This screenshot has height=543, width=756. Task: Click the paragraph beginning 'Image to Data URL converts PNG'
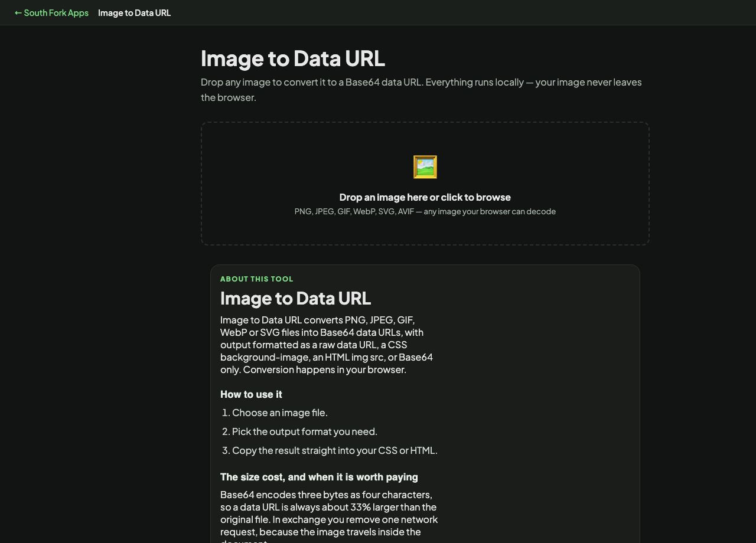coord(327,345)
